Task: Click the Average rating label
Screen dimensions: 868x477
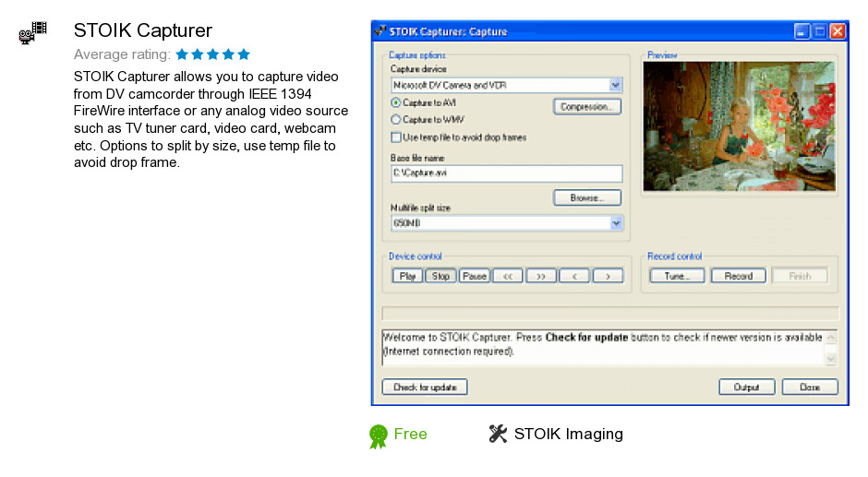Action: click(122, 54)
